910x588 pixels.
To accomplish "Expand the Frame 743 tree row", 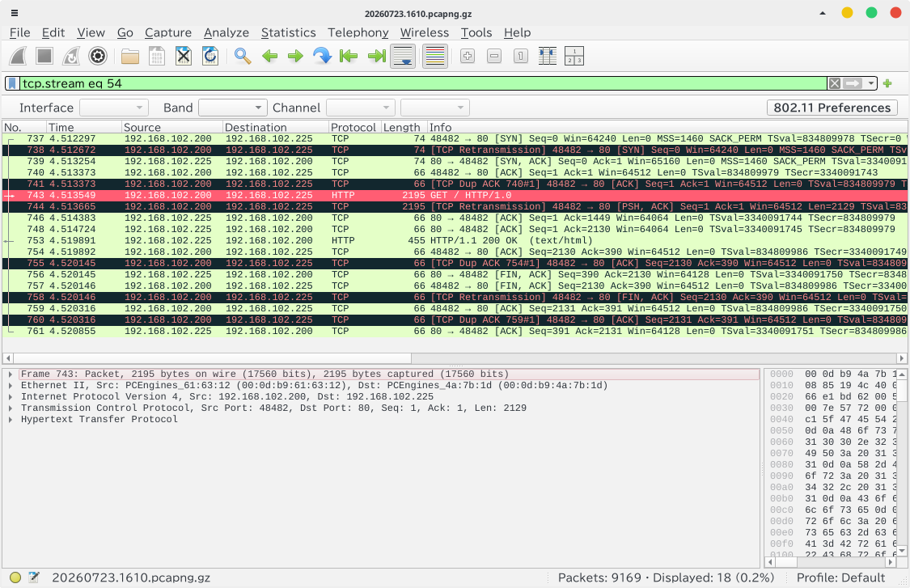I will (x=11, y=374).
